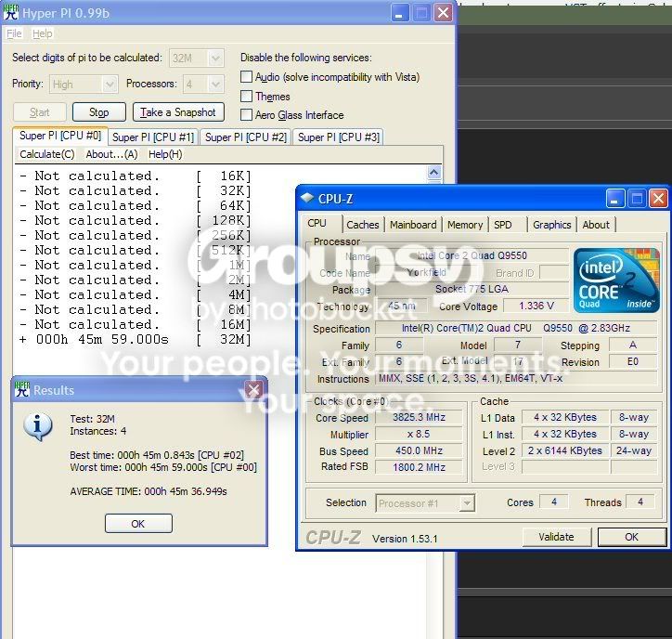
Task: Click the Intel Core 2 Quad logo
Action: (616, 280)
